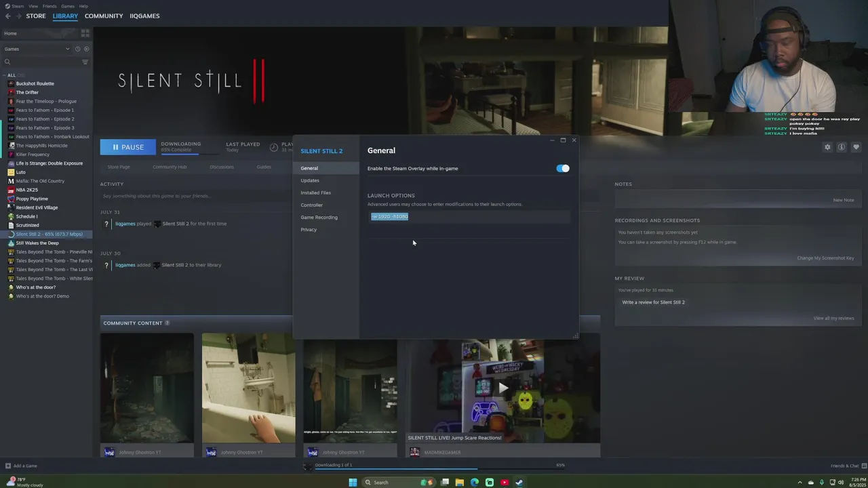Go to the COMMUNITY tab
868x488 pixels.
pyautogui.click(x=104, y=16)
